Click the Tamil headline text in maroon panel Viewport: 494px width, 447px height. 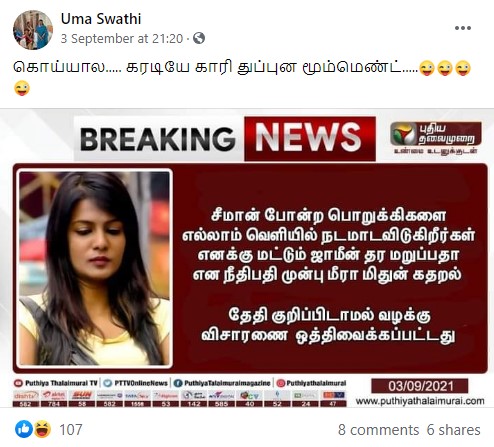328,245
